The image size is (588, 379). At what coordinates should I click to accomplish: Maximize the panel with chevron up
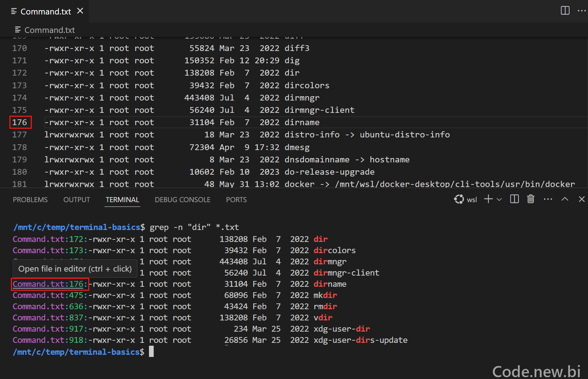pos(565,199)
